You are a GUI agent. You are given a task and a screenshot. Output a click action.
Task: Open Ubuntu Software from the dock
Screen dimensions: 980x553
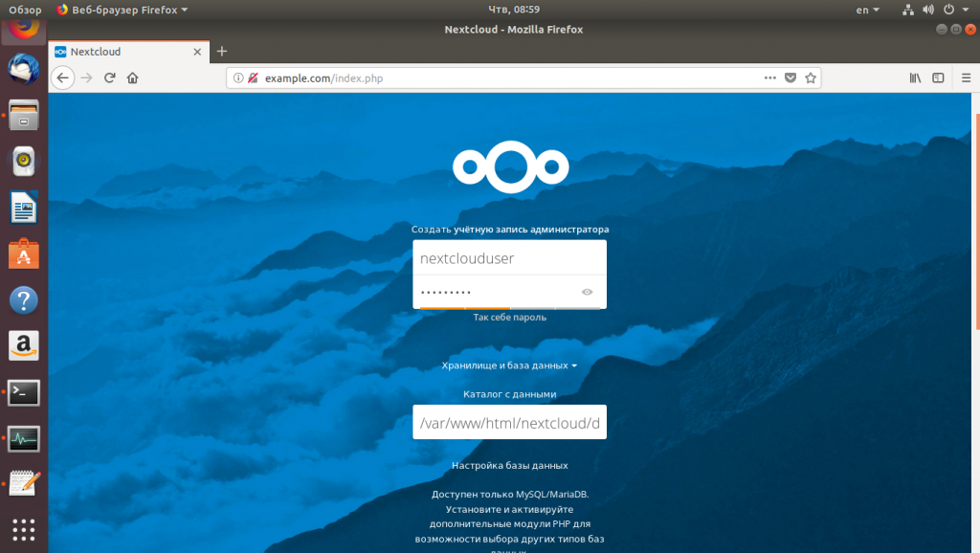24,254
